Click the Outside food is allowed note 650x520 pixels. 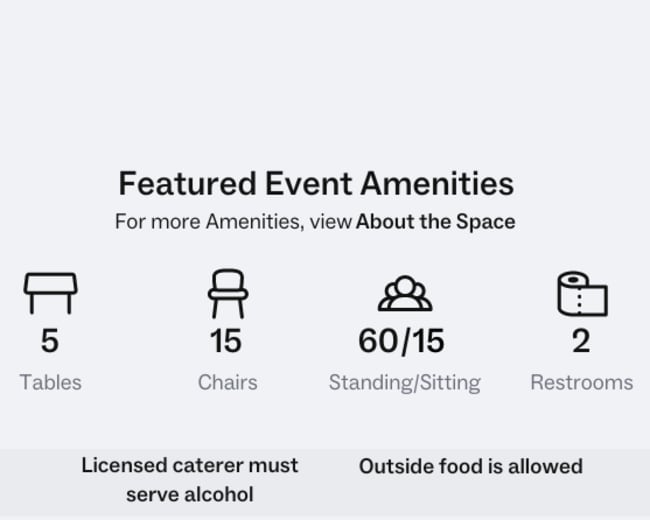pyautogui.click(x=471, y=466)
